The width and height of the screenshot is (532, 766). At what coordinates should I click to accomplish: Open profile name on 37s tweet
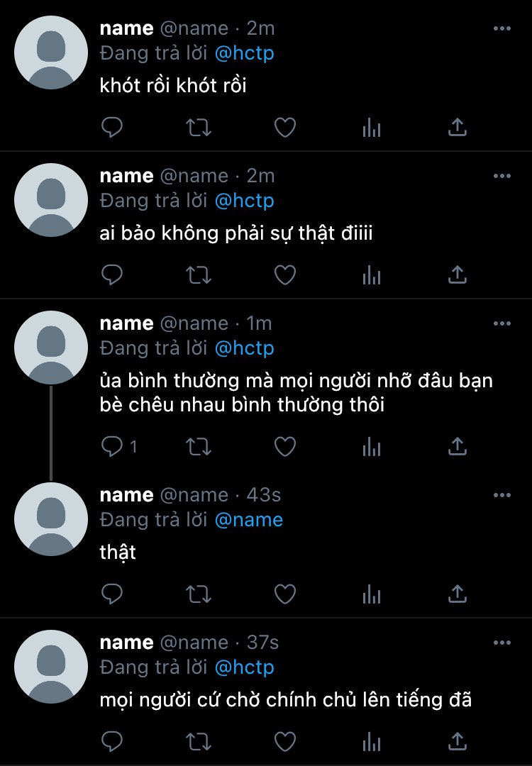(x=126, y=643)
